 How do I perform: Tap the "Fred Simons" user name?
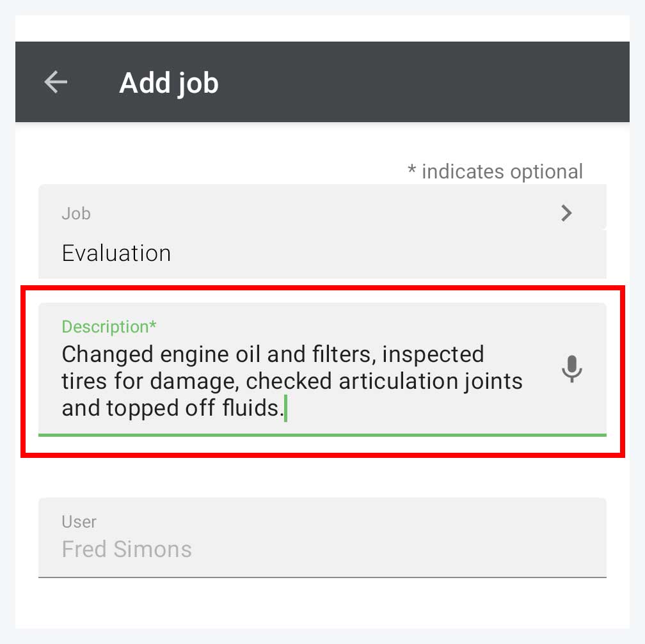pyautogui.click(x=127, y=549)
